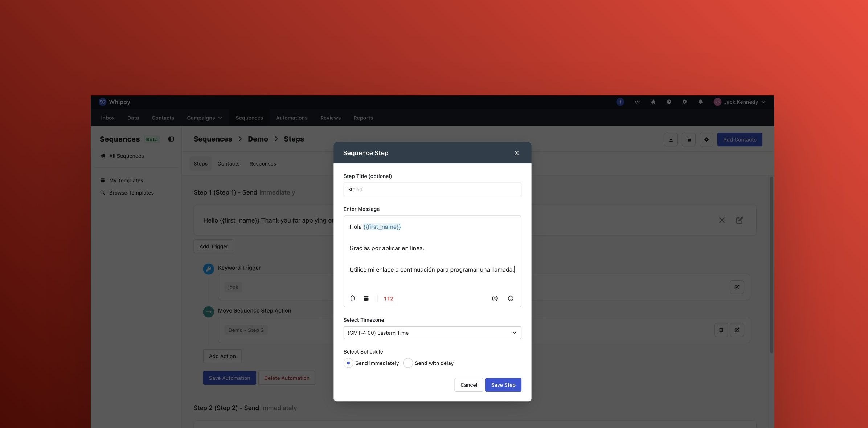
Task: Open notifications bell icon
Action: click(x=700, y=102)
